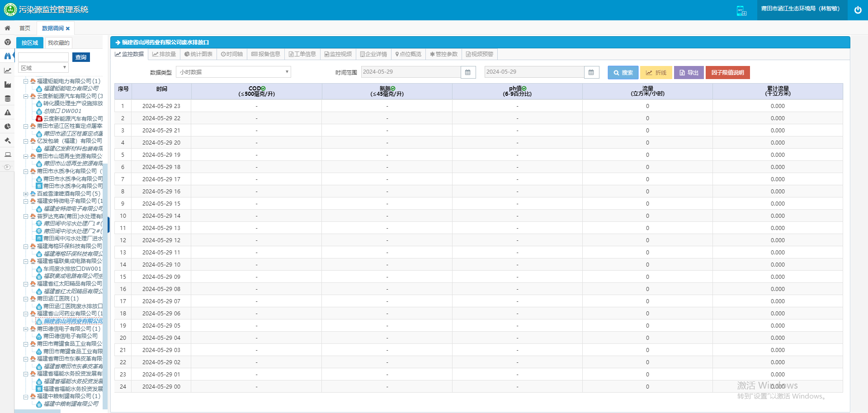The image size is (868, 413).
Task: Open the 数据类型 小时数据 dropdown
Action: 233,72
